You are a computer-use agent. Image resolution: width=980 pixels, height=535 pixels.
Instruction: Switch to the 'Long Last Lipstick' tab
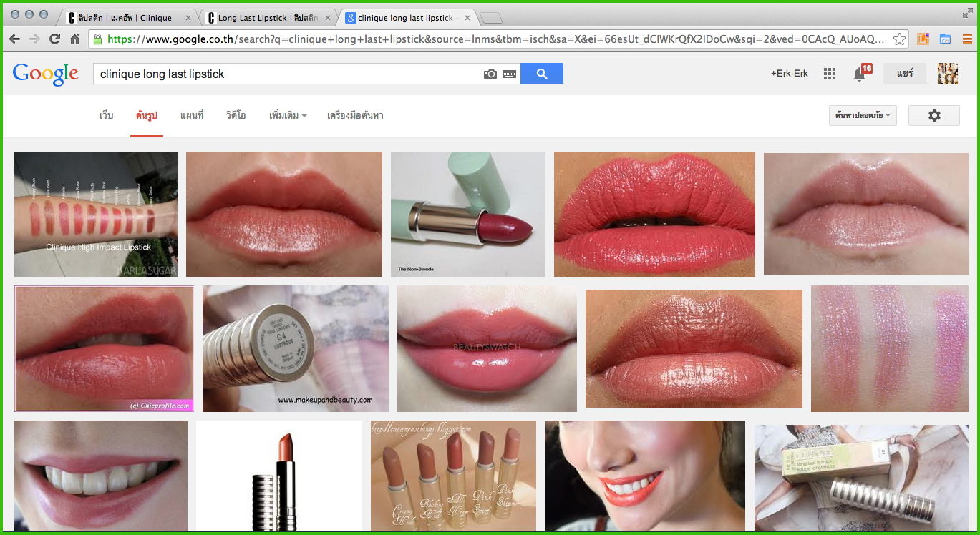(x=267, y=18)
